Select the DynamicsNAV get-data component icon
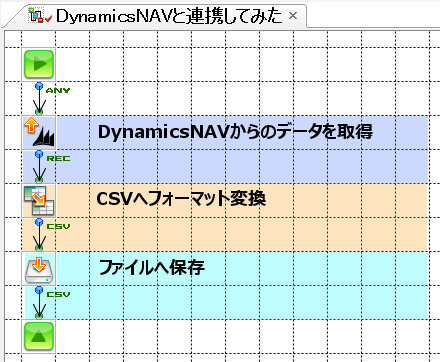 [x=39, y=132]
